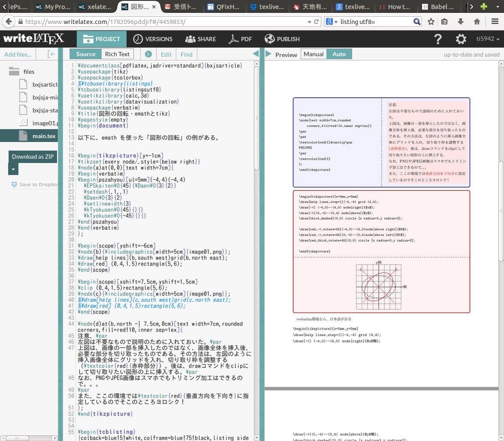Set preview to Manual mode
Image resolution: width=504 pixels, height=441 pixels.
coord(314,54)
